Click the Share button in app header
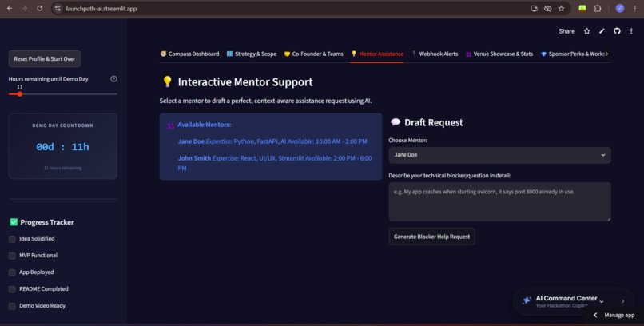Image resolution: width=644 pixels, height=326 pixels. point(566,31)
